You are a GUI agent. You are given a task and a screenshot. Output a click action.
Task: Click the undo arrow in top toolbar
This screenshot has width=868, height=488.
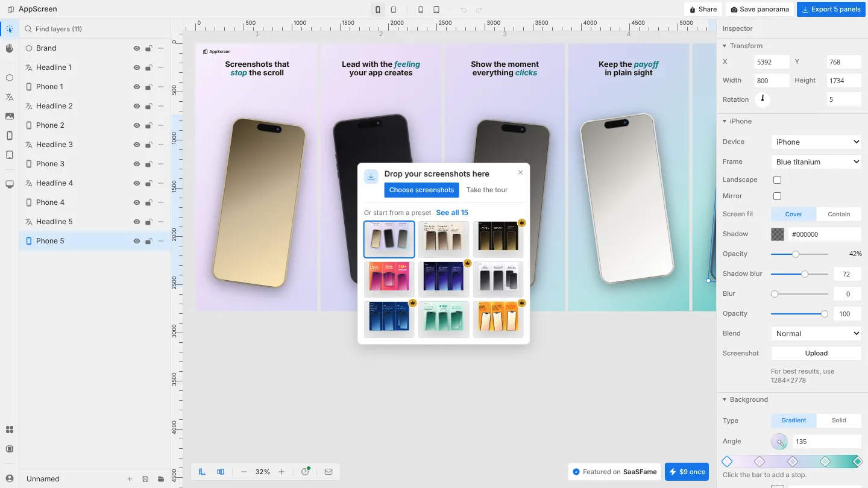pyautogui.click(x=464, y=10)
